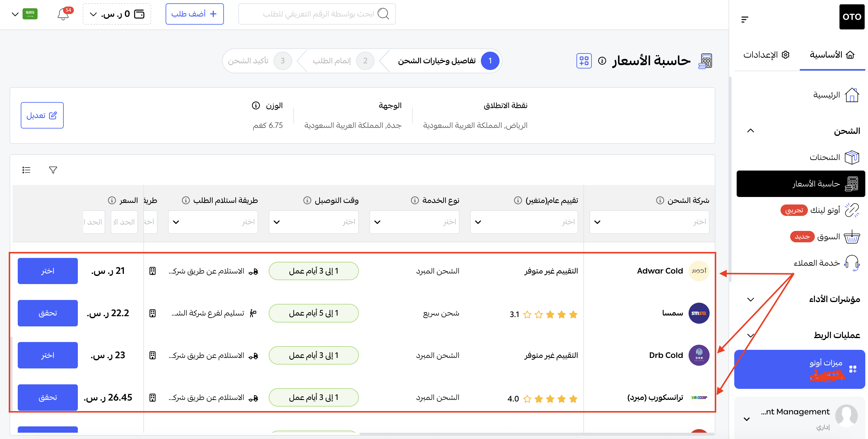Screen dimensions: 868x439
Task: Click تحقق button for سمسا
Action: [x=47, y=313]
